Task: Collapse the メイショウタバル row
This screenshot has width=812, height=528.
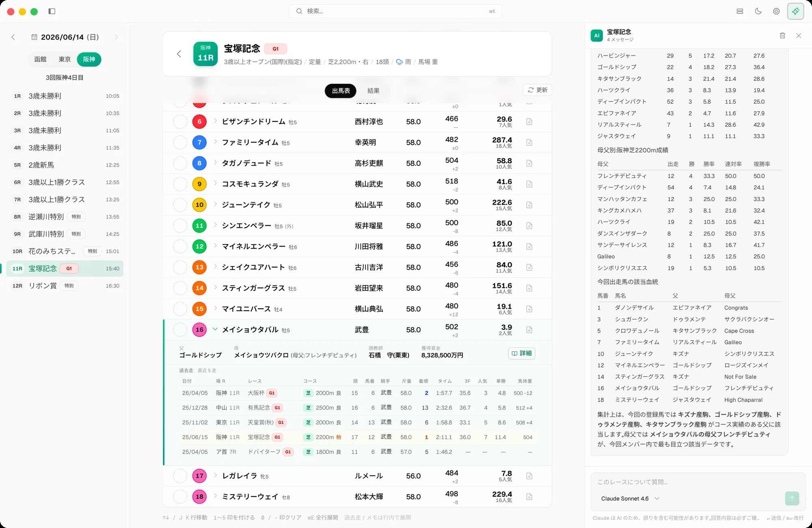Action: [x=215, y=329]
